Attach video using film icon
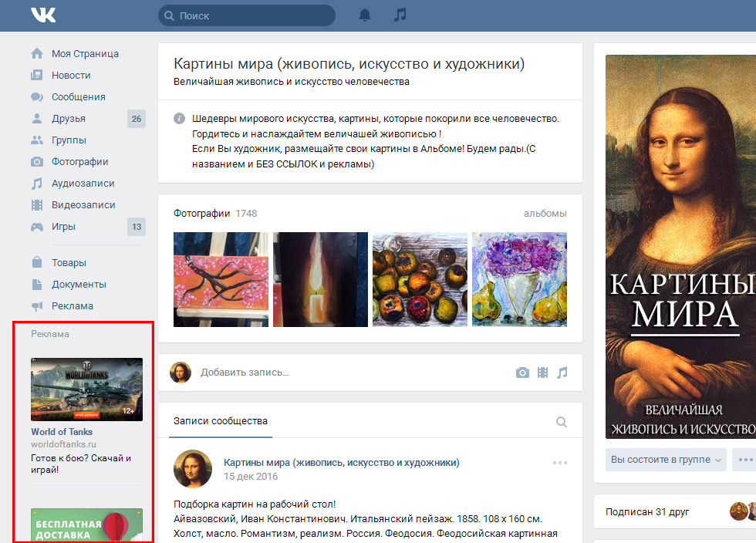 (x=543, y=373)
